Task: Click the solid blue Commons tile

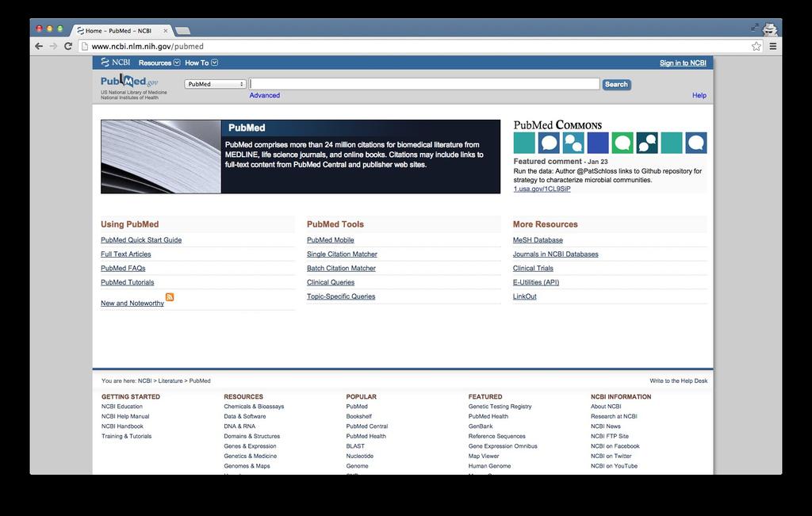Action: tap(598, 143)
